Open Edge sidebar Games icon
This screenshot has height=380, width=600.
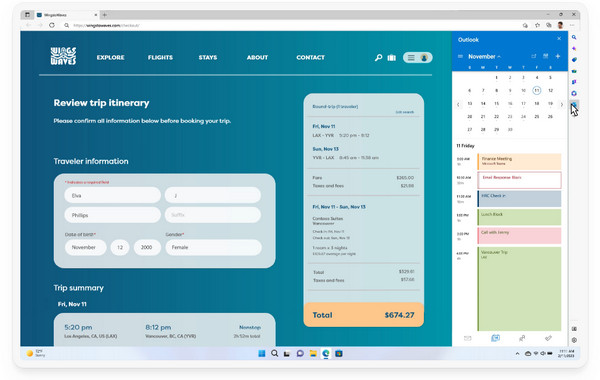[574, 82]
